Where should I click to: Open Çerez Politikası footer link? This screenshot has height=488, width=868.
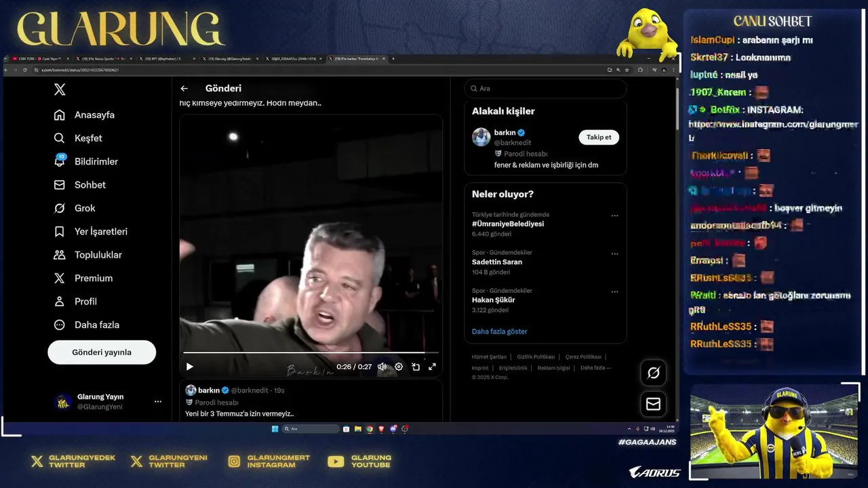click(583, 357)
